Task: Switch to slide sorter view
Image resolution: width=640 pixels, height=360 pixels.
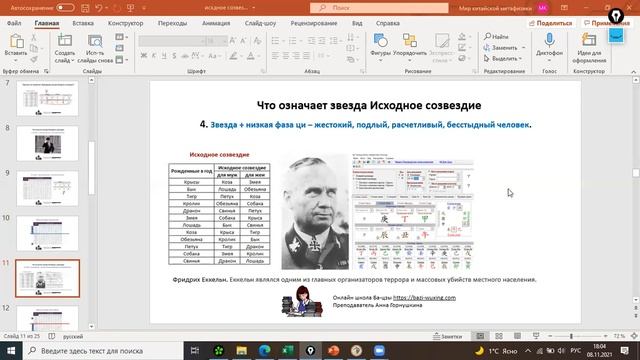Action: coord(499,336)
